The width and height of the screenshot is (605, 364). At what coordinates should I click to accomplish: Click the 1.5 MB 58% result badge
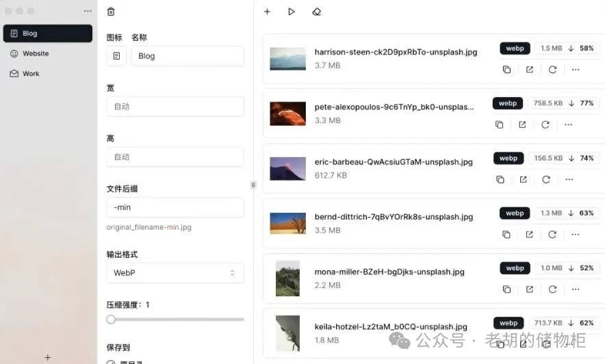tap(567, 48)
